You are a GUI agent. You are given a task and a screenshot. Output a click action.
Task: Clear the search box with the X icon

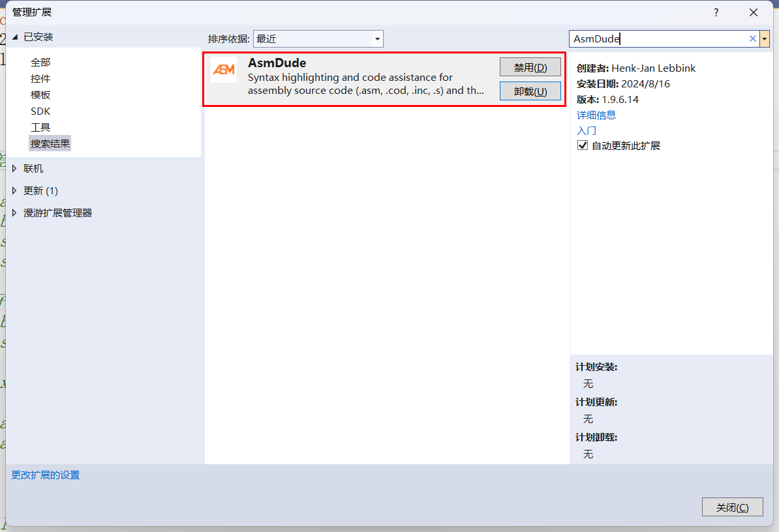point(752,39)
